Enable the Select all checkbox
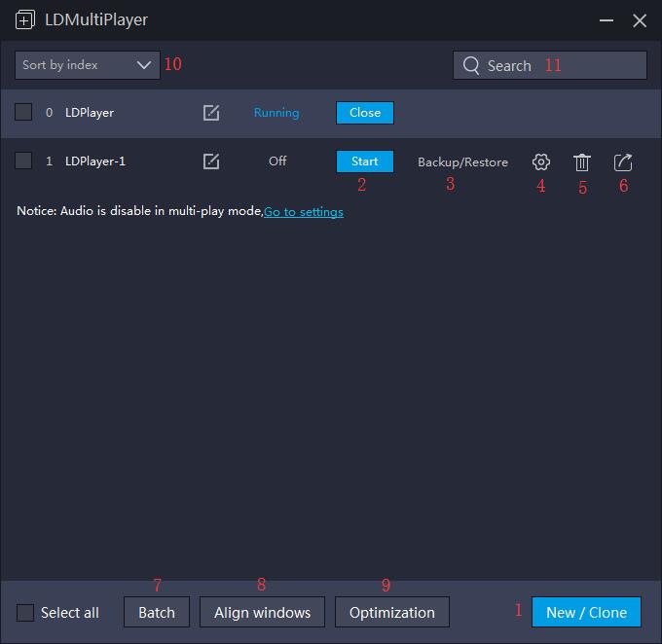The width and height of the screenshot is (662, 644). (x=25, y=612)
